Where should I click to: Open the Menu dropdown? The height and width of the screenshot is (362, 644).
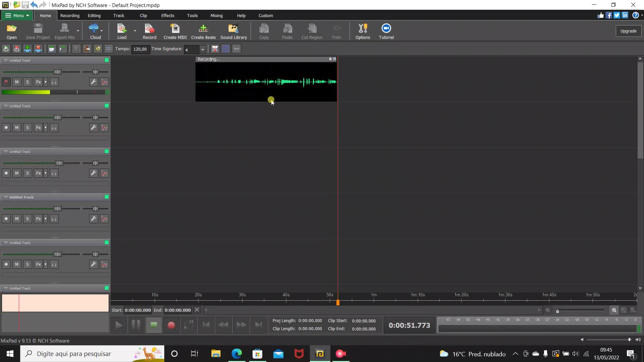point(17,15)
